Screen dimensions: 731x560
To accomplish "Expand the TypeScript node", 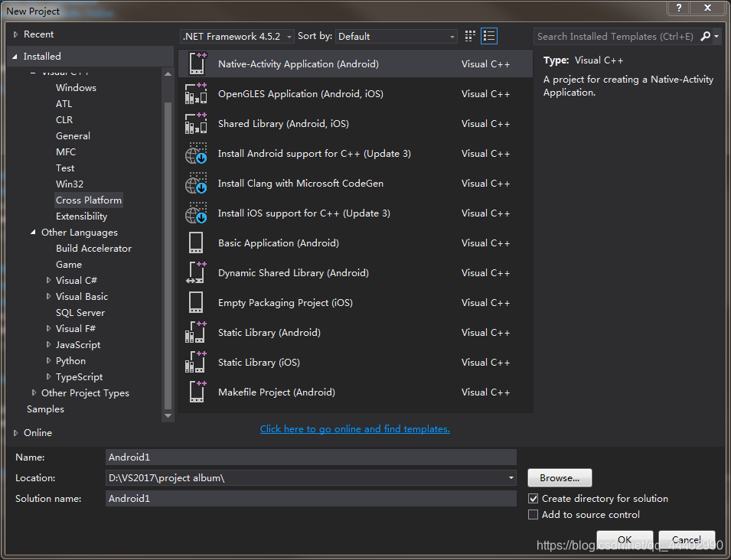I will (48, 377).
